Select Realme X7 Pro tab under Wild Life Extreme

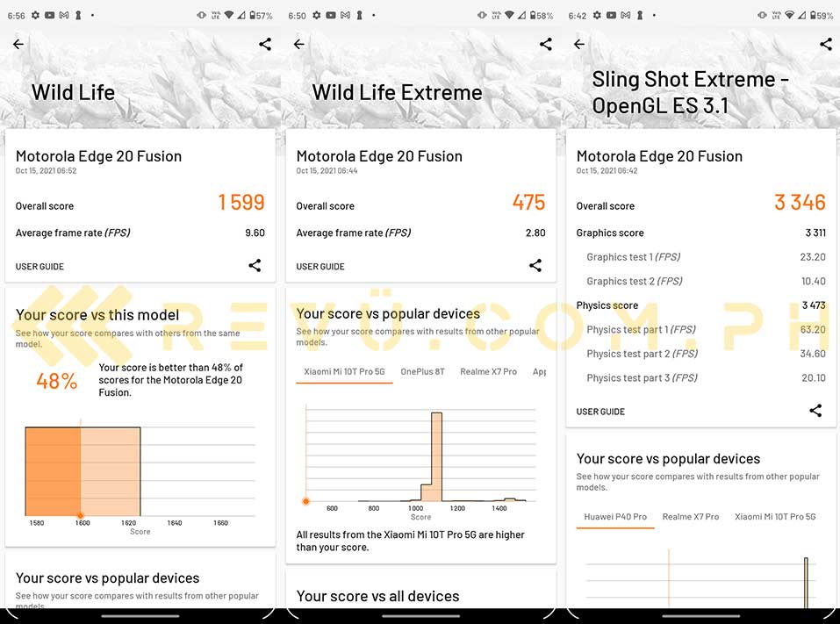point(489,372)
